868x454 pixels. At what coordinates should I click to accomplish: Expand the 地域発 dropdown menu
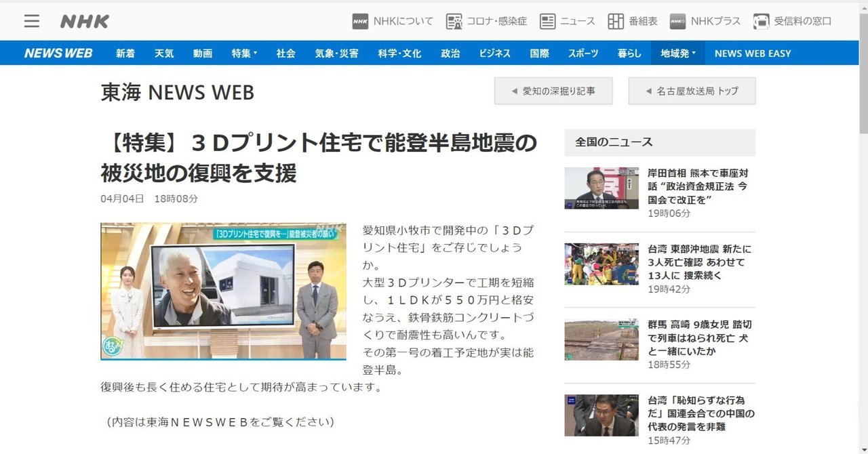point(677,53)
